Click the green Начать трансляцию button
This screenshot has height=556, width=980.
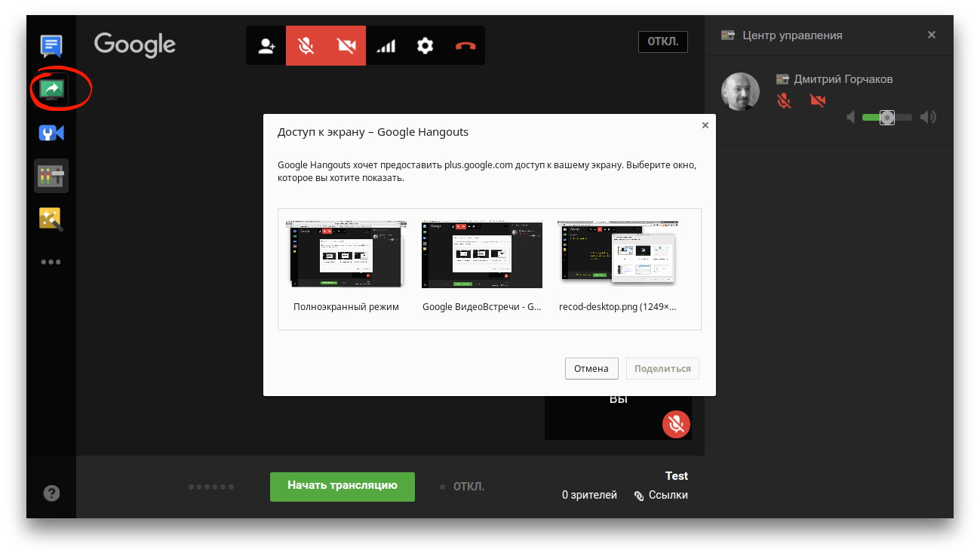point(343,486)
